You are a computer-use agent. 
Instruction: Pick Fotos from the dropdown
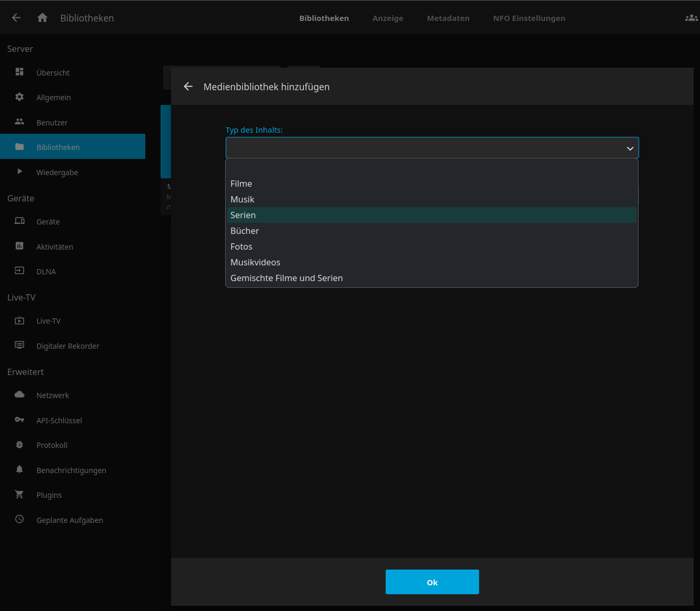click(x=432, y=246)
